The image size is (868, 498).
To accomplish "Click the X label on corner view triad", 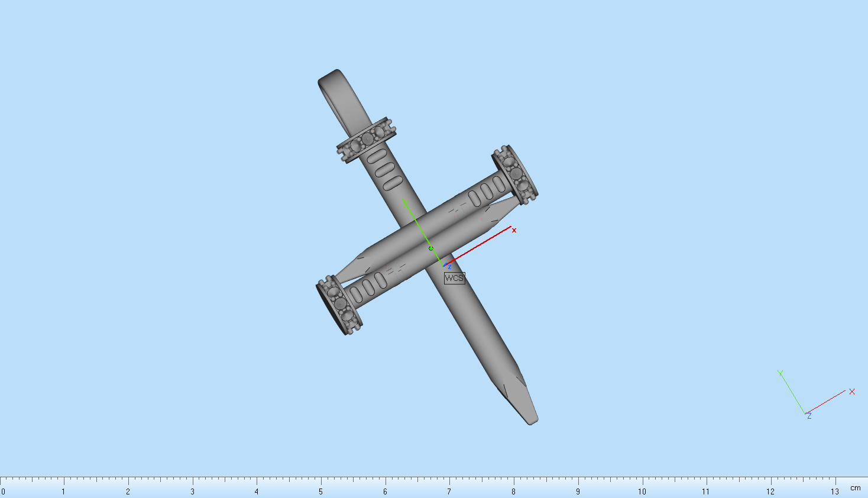I will click(x=852, y=392).
